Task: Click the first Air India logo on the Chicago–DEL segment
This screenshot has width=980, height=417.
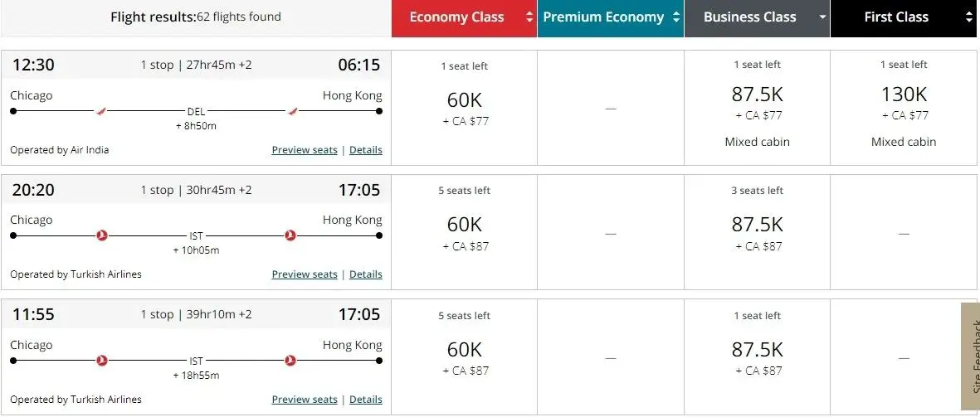Action: 102,111
